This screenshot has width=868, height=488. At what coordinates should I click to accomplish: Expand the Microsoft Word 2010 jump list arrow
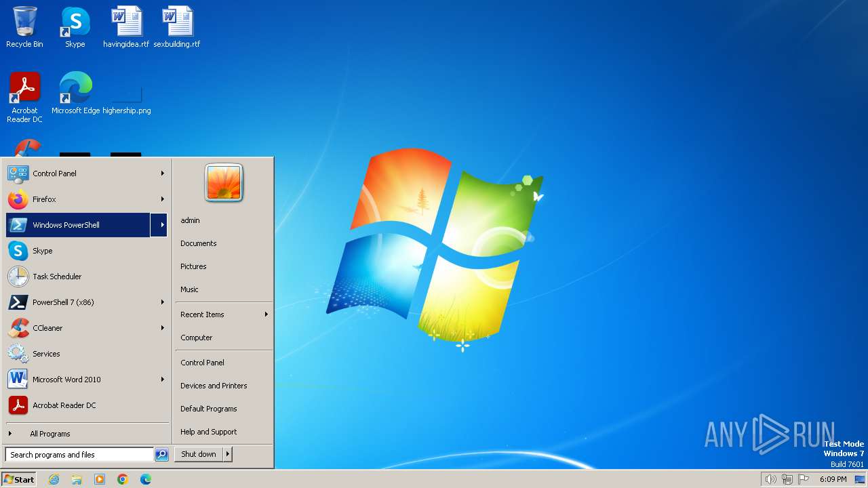(162, 380)
